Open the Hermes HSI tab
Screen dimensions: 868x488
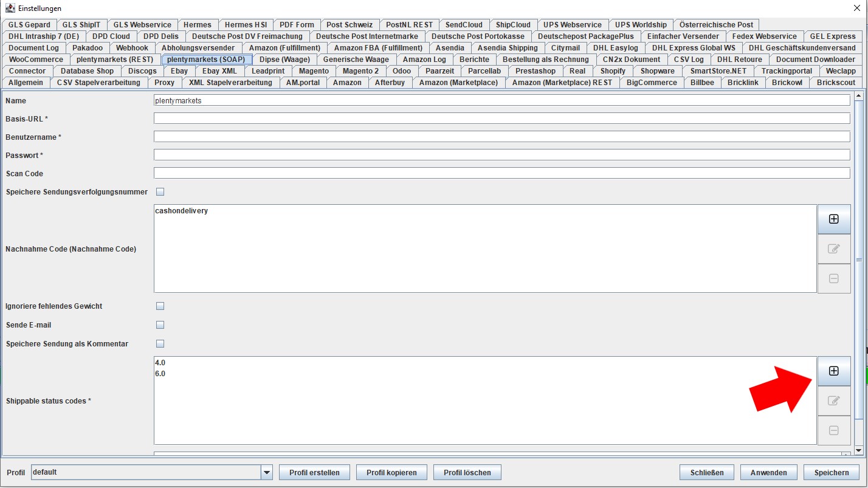[246, 25]
